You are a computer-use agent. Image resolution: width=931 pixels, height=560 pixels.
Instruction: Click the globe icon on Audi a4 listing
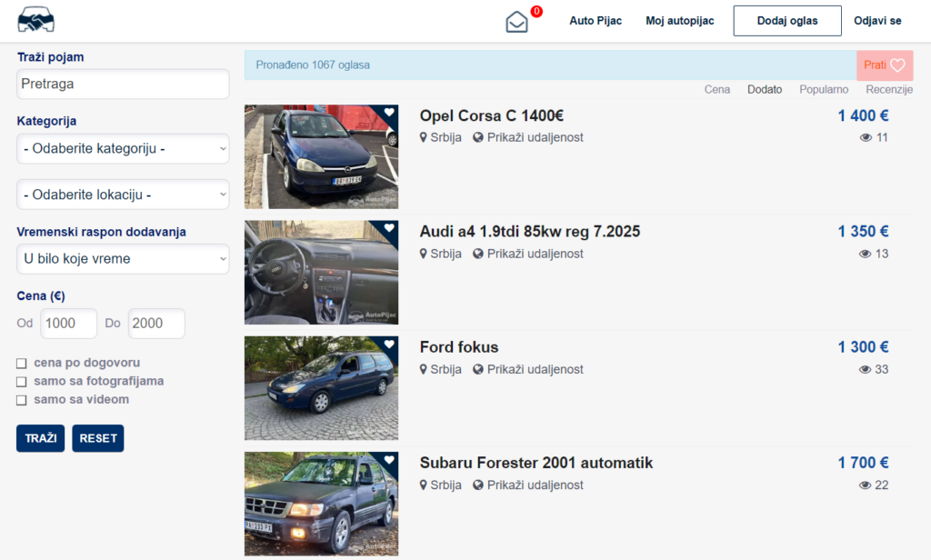(478, 254)
